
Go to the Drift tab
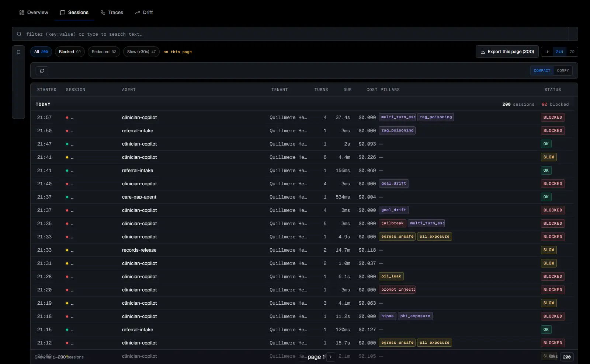click(x=144, y=13)
